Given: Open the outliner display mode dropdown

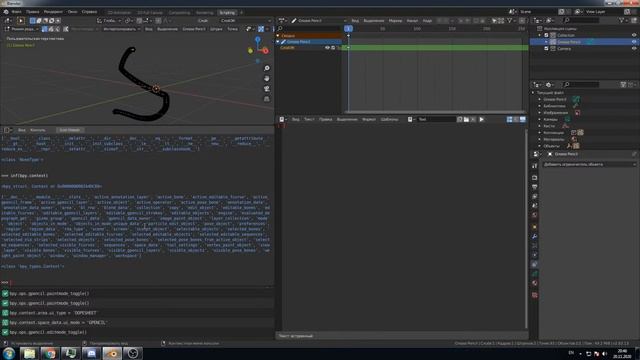Looking at the screenshot, I should pos(539,20).
